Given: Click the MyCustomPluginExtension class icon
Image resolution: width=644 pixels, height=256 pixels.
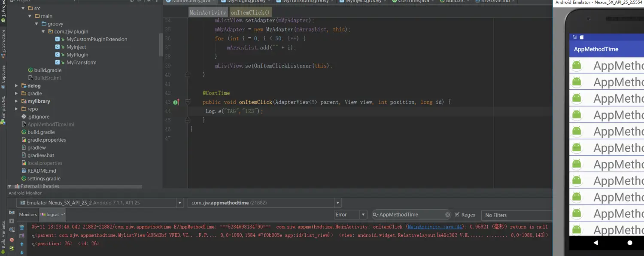Looking at the screenshot, I should 58,39.
